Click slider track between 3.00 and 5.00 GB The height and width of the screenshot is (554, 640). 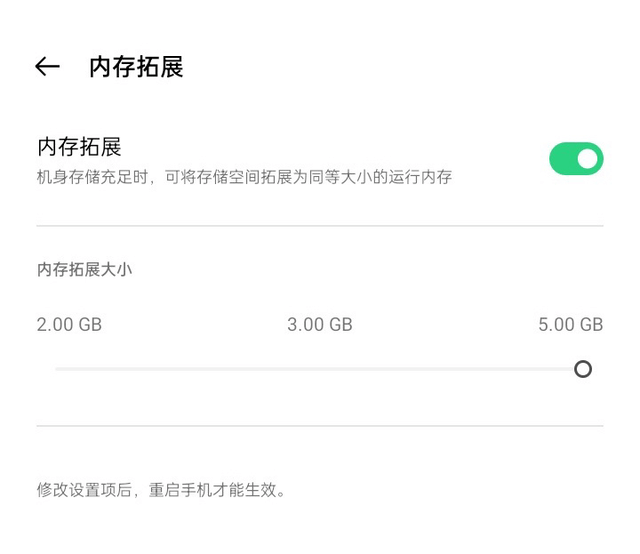click(x=450, y=369)
